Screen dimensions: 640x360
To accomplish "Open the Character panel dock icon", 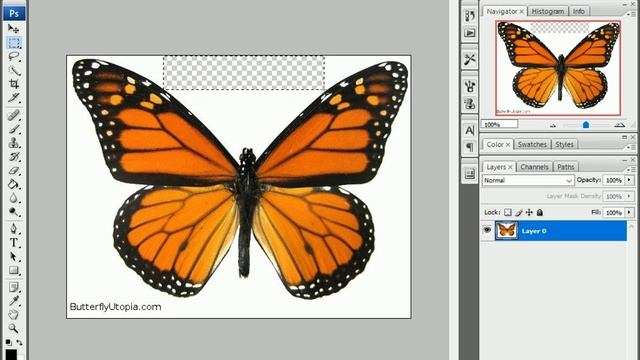I will click(470, 130).
